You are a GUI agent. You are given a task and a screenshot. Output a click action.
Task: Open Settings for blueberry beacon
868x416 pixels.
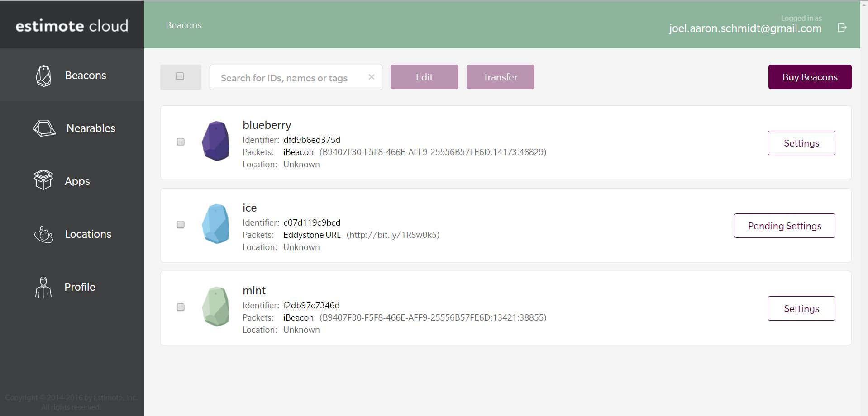(801, 143)
